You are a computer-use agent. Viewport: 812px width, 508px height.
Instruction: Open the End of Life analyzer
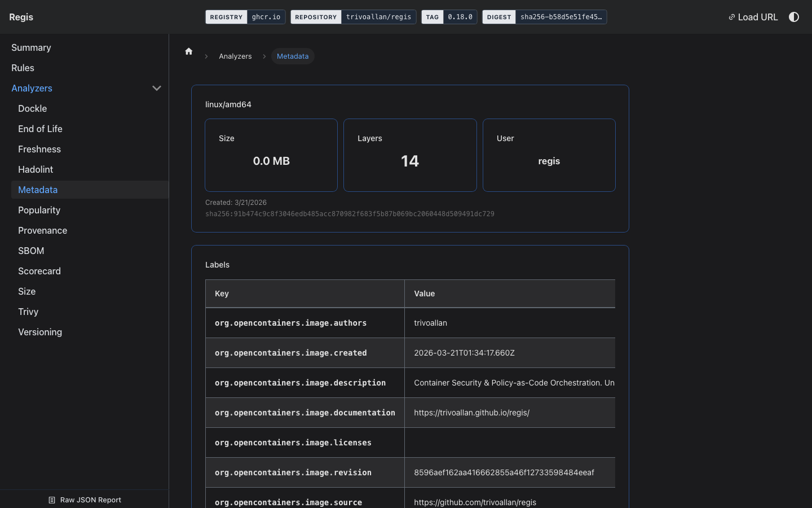[40, 129]
